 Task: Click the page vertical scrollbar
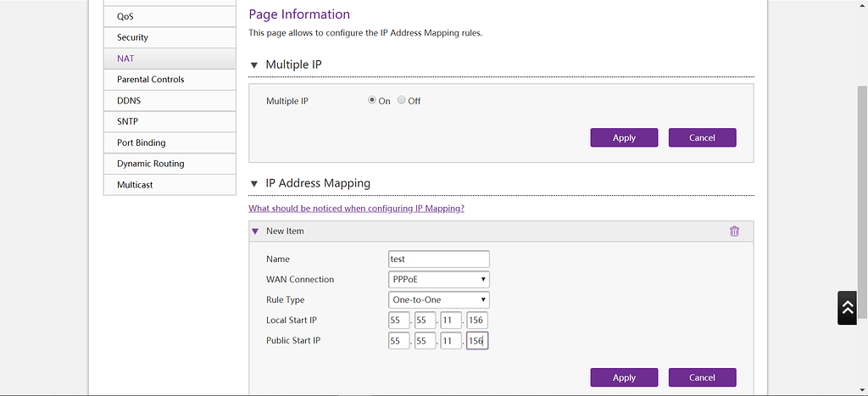point(862,212)
